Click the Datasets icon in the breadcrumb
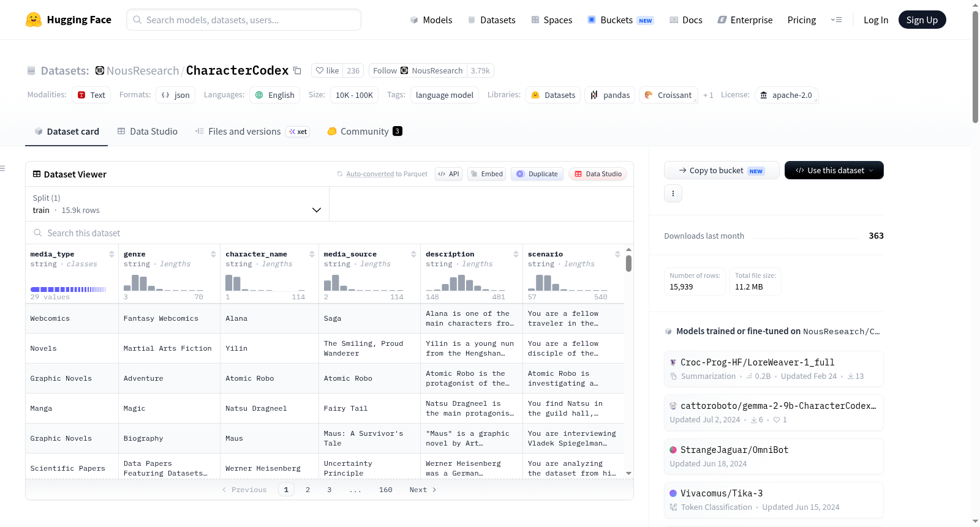 [x=31, y=71]
